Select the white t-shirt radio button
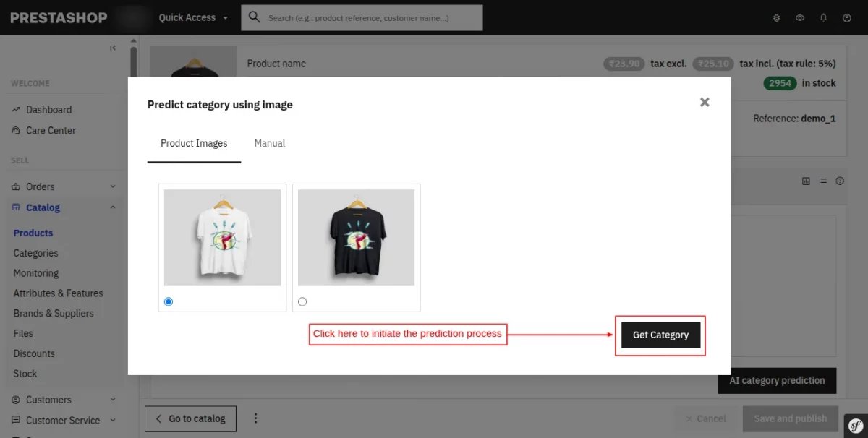 [x=169, y=301]
